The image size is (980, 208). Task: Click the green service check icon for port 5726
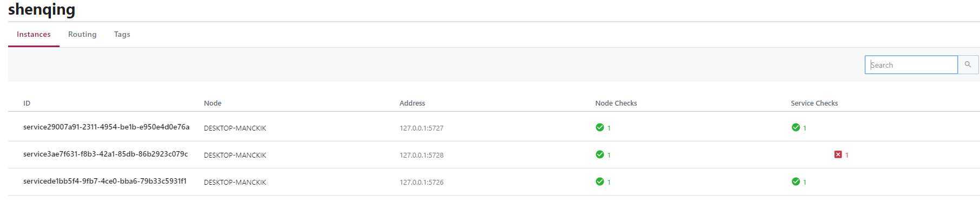point(795,181)
